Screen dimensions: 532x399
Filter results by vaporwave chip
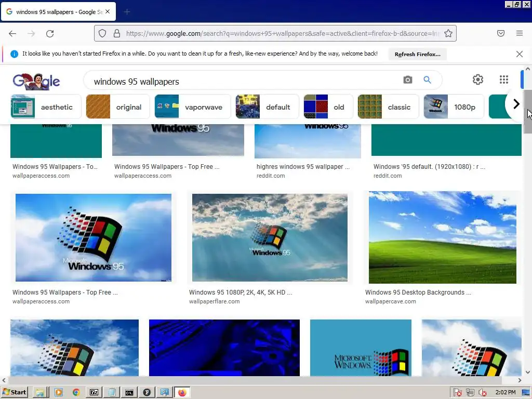point(192,107)
